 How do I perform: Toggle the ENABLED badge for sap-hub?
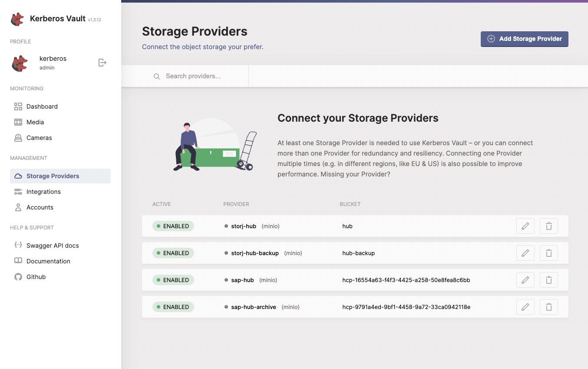click(173, 280)
